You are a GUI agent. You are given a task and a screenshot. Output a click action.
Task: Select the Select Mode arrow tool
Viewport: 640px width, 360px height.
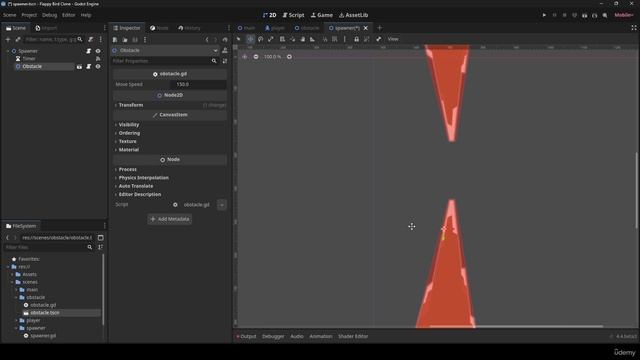pos(239,39)
